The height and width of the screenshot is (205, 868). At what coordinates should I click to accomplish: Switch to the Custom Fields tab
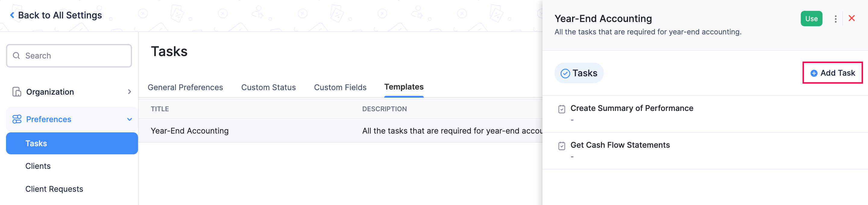pos(340,87)
